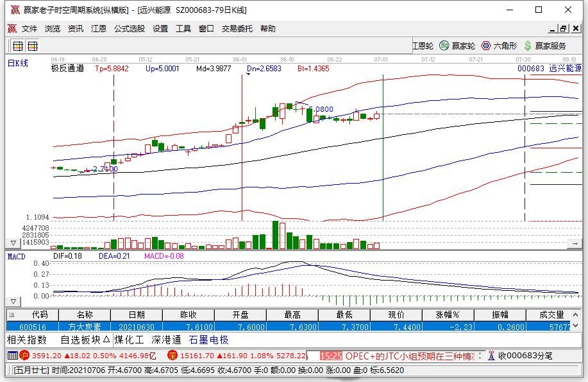Sort by the 名称 column header
Image resolution: width=588 pixels, height=382 pixels.
pos(85,315)
